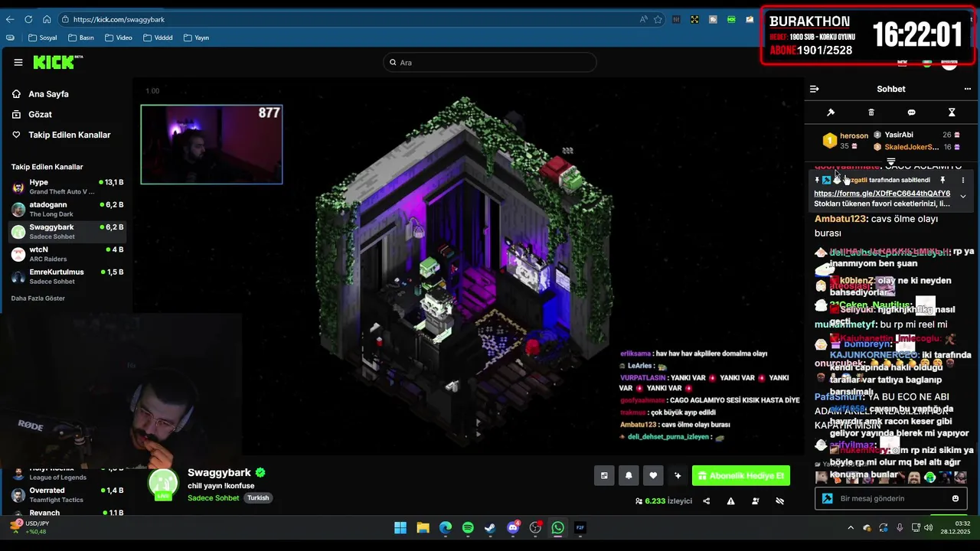Click the hourglass slow-mode icon

[952, 112]
